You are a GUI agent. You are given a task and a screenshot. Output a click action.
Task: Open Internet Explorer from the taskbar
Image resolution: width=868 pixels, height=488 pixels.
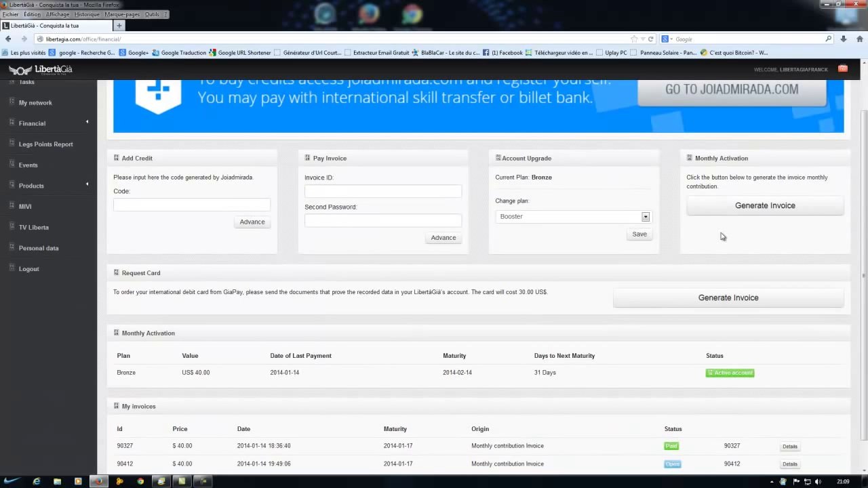(x=37, y=481)
